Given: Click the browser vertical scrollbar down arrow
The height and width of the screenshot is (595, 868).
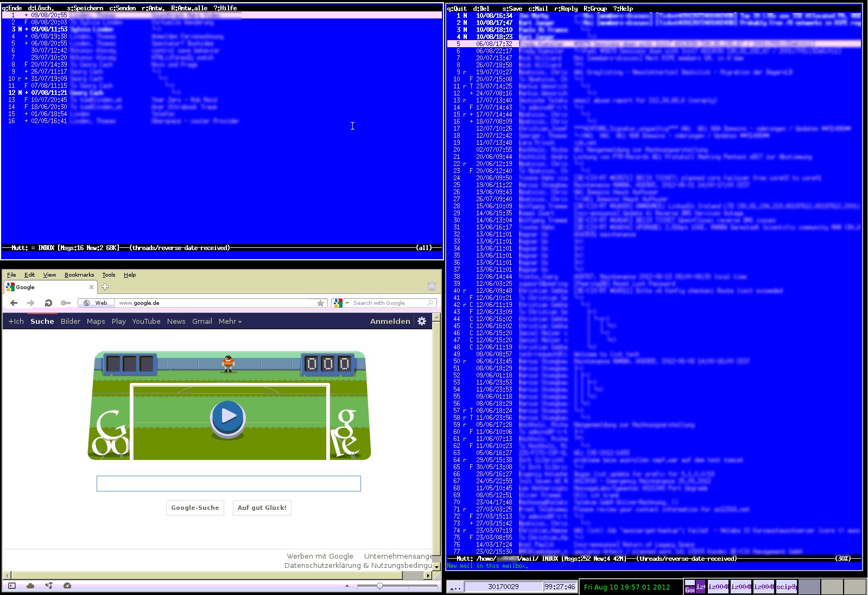Looking at the screenshot, I should [x=437, y=566].
